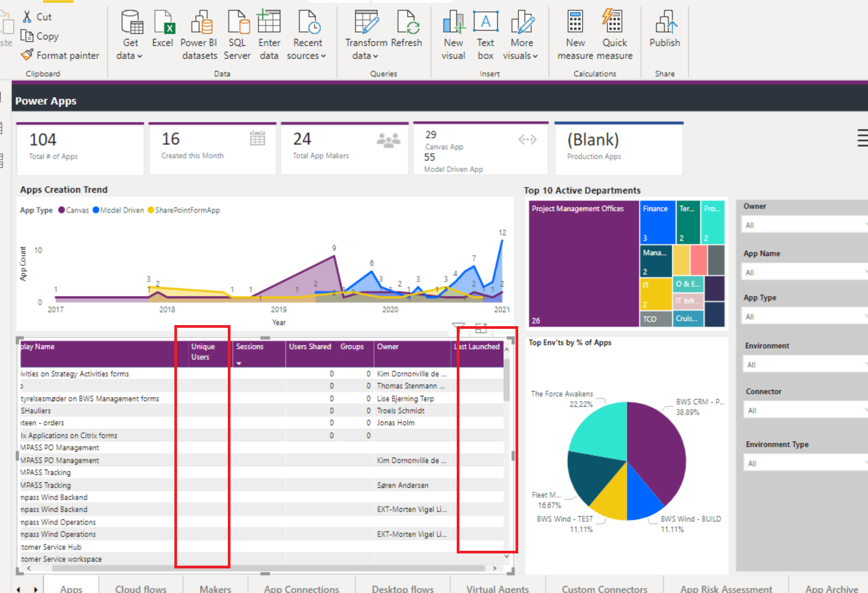Create a New measure
This screenshot has height=593, width=868.
pos(574,34)
